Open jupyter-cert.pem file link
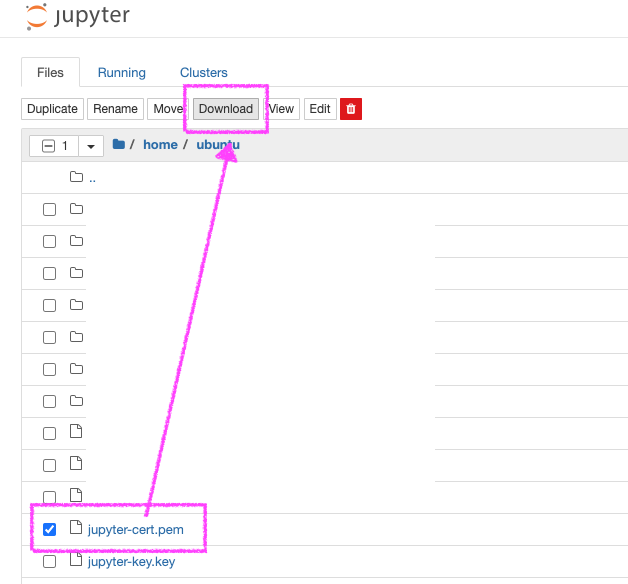Image resolution: width=628 pixels, height=584 pixels. [x=136, y=530]
